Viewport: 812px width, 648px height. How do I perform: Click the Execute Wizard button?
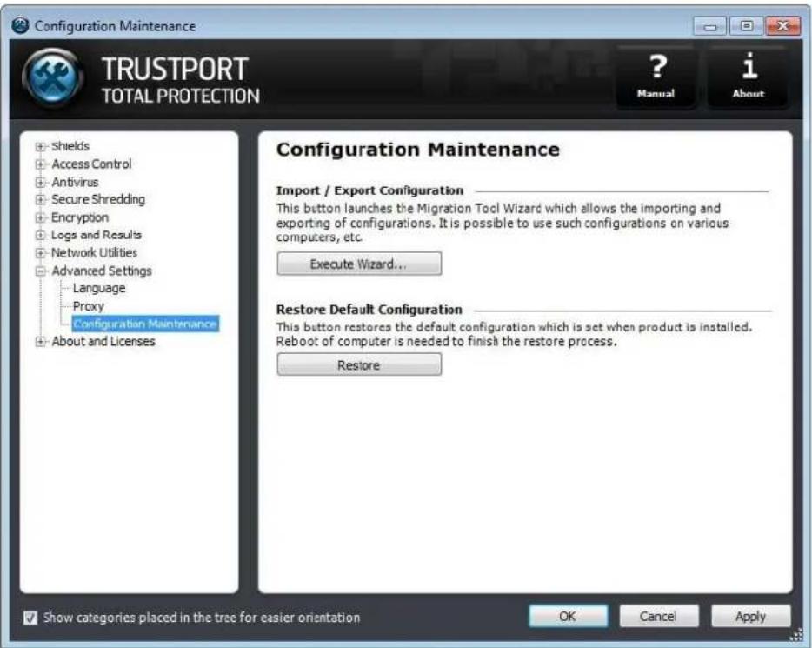359,264
